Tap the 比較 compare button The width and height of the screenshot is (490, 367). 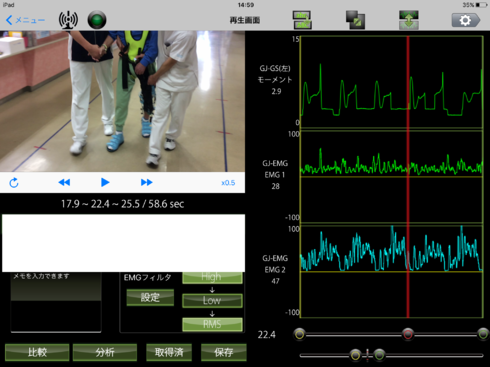[37, 352]
